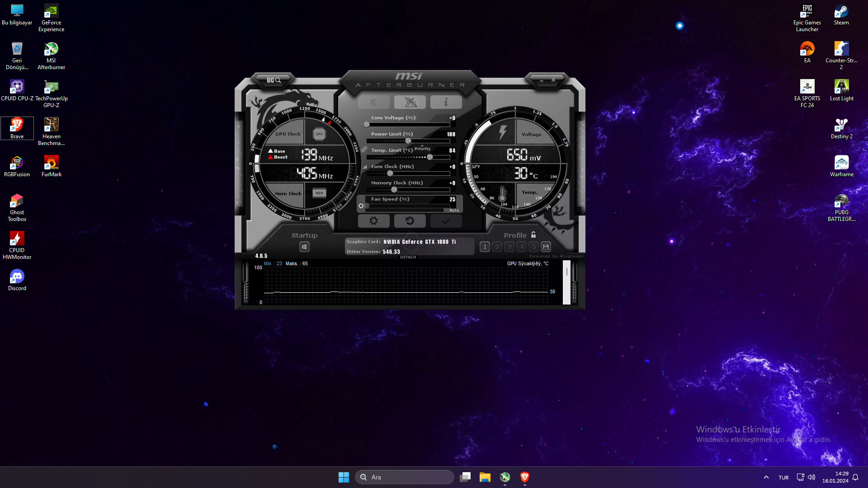This screenshot has width=868, height=488.
Task: Toggle the Windows startup button
Action: [x=304, y=247]
